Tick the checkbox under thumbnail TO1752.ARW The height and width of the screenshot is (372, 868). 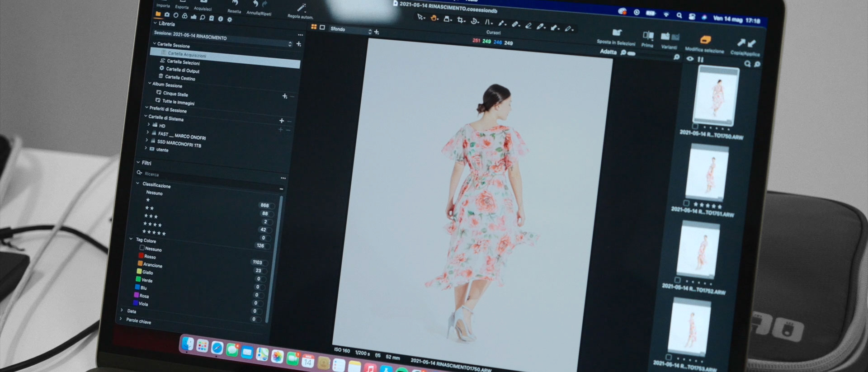point(677,280)
